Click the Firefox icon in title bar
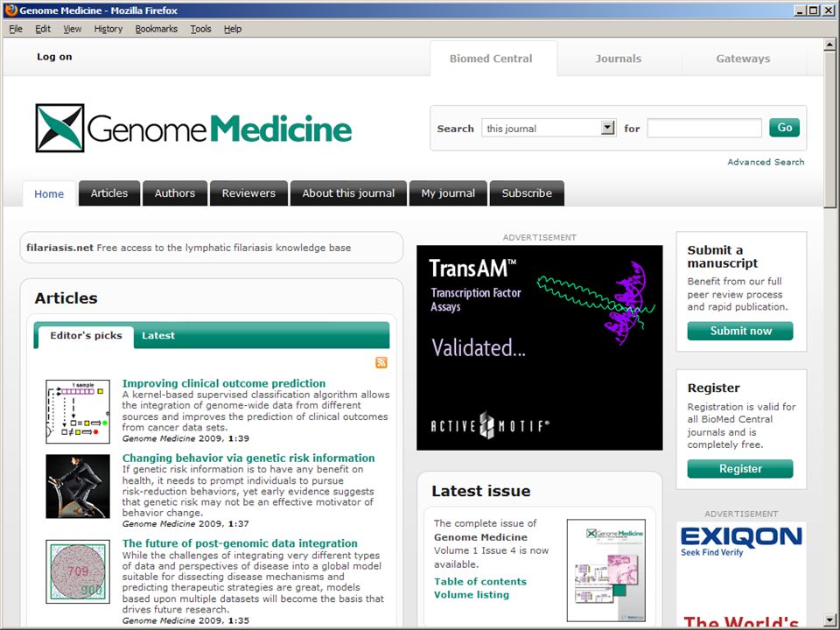Image resolution: width=840 pixels, height=630 pixels. click(10, 10)
